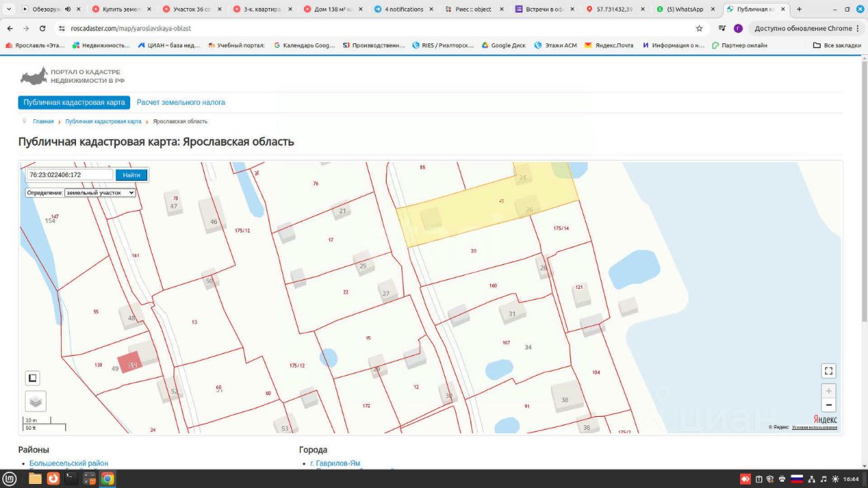Viewport: 868px width, 488px height.
Task: Open the Russian keyboard layout indicator
Action: click(797, 479)
